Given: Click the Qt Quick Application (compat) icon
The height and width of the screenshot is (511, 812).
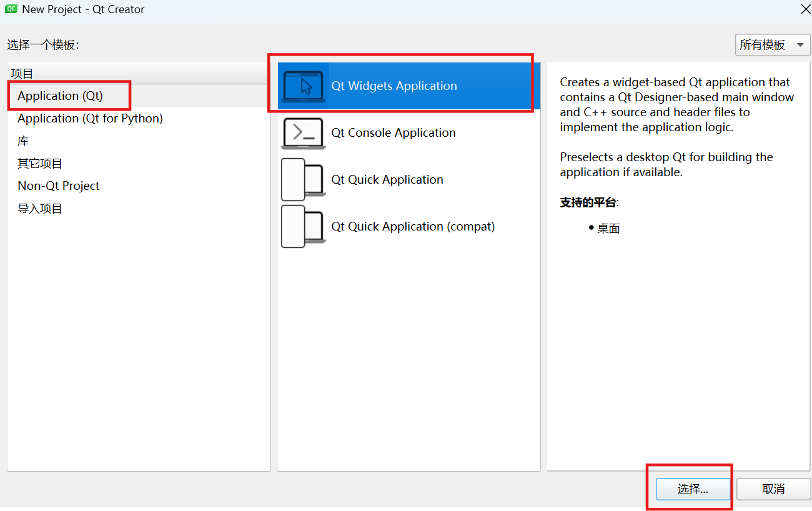Looking at the screenshot, I should [x=303, y=227].
